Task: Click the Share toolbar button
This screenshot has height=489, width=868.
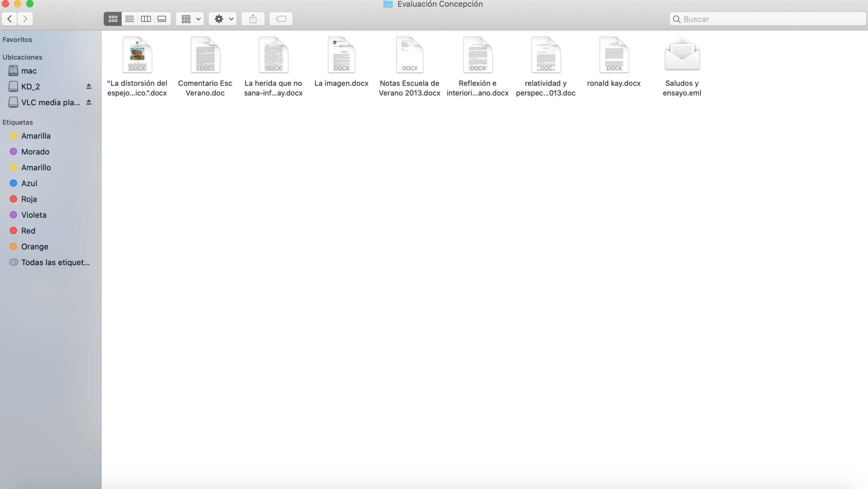Action: (x=253, y=19)
